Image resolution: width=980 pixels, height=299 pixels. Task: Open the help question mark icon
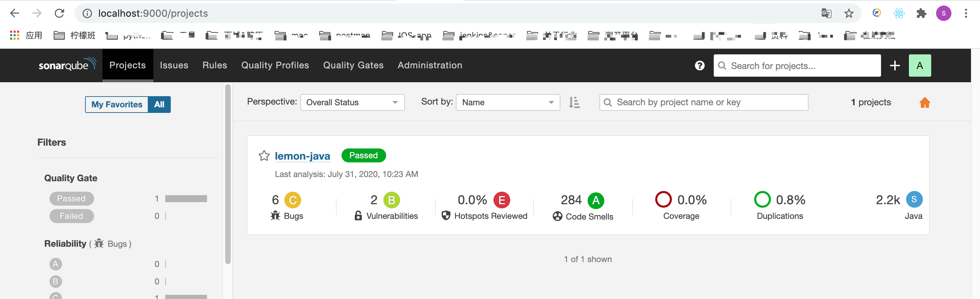pos(699,66)
